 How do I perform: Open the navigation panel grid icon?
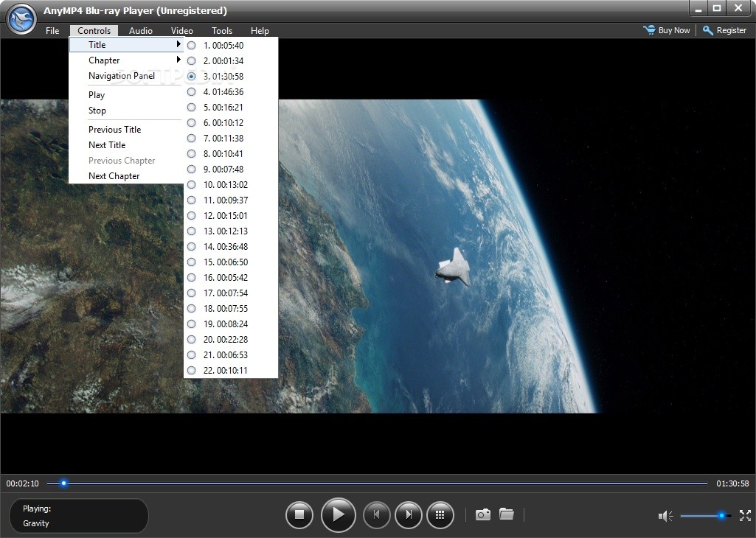point(440,515)
